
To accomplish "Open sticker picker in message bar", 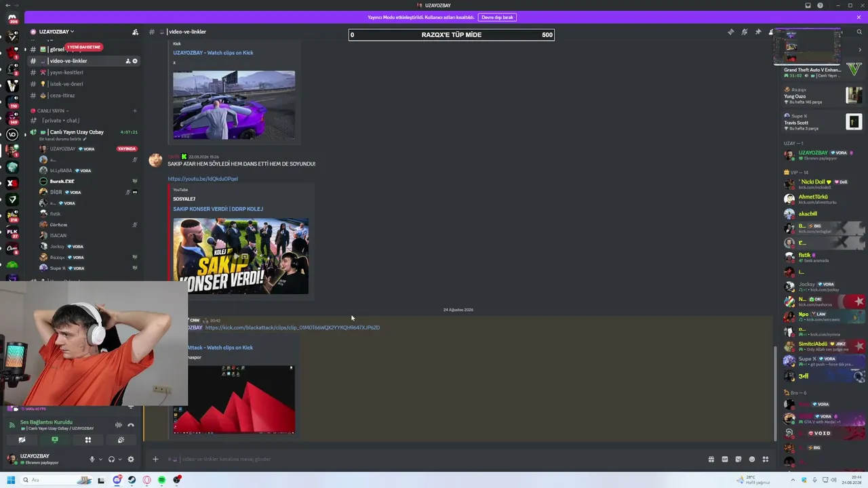I will point(738,459).
